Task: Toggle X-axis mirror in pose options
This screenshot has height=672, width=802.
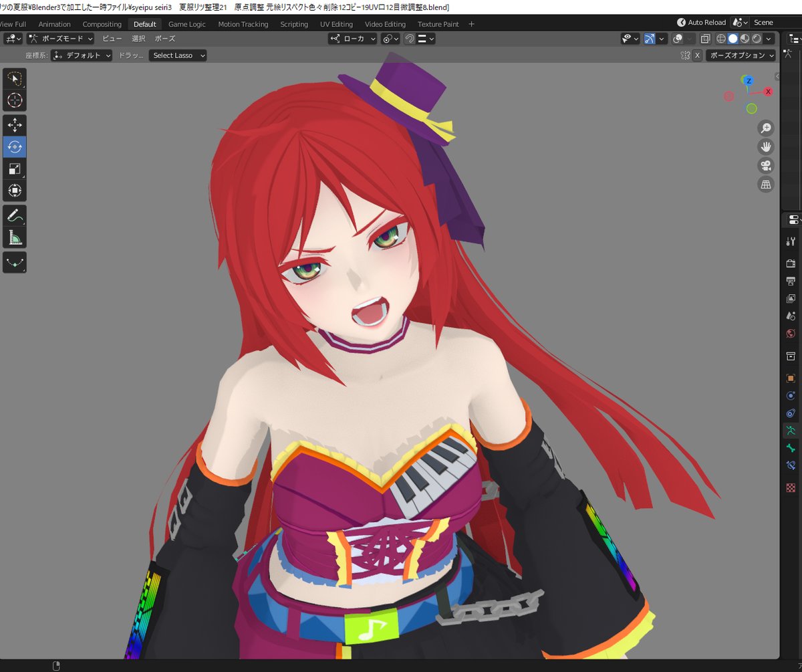Action: coord(697,55)
